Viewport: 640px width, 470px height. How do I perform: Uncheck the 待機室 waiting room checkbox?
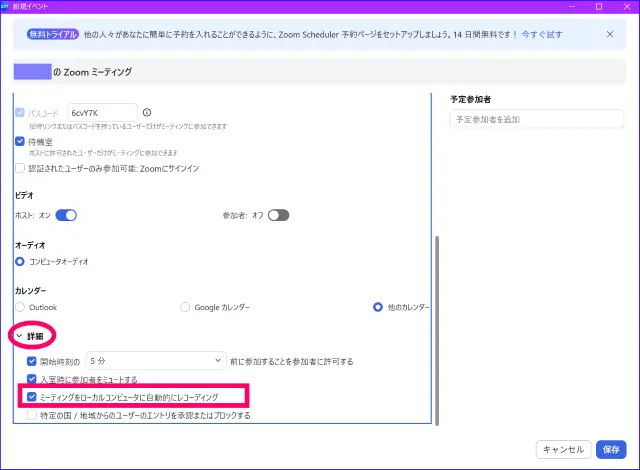(x=20, y=142)
